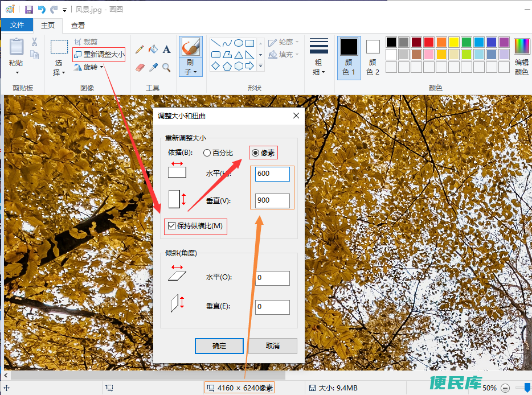532x395 pixels.
Task: Click the horizontal scrollbar thumb
Action: [x=148, y=375]
